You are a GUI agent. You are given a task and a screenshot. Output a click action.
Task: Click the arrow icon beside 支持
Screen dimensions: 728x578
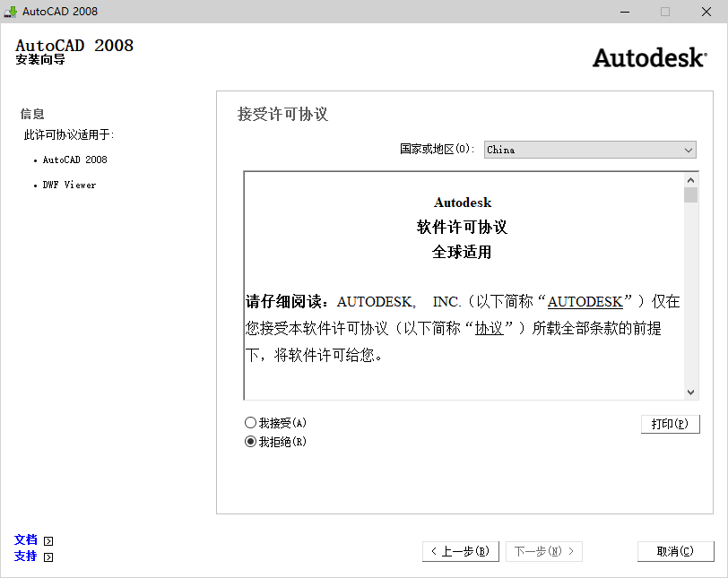coord(48,556)
